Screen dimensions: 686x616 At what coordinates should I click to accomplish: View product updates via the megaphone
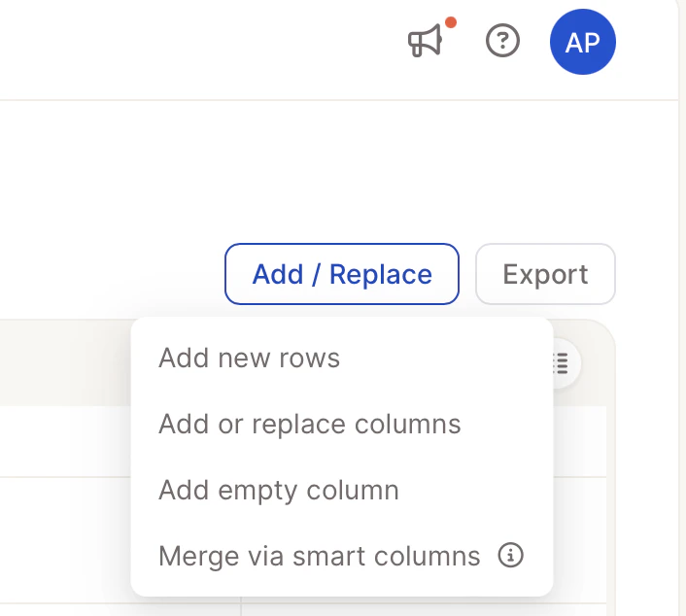click(426, 41)
